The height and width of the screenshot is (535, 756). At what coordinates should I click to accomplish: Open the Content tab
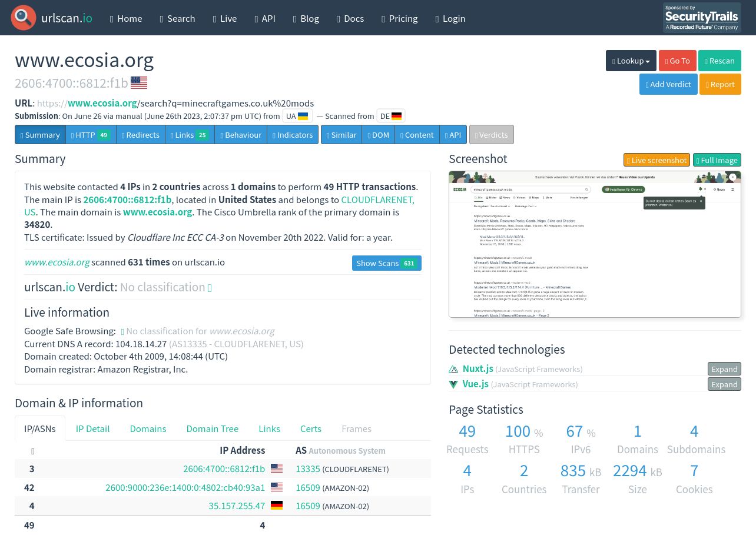point(417,135)
